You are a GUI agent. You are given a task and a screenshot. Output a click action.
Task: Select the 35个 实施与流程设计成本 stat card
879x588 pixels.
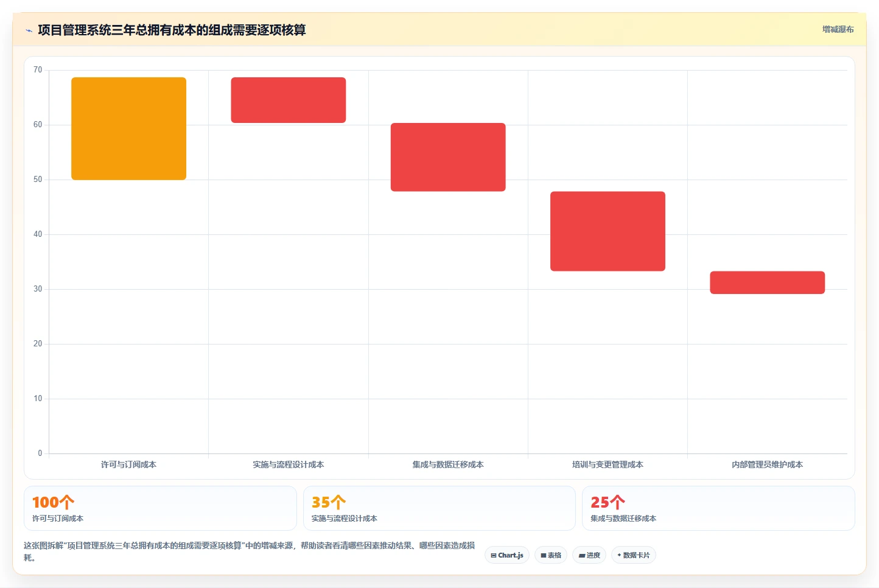point(439,508)
